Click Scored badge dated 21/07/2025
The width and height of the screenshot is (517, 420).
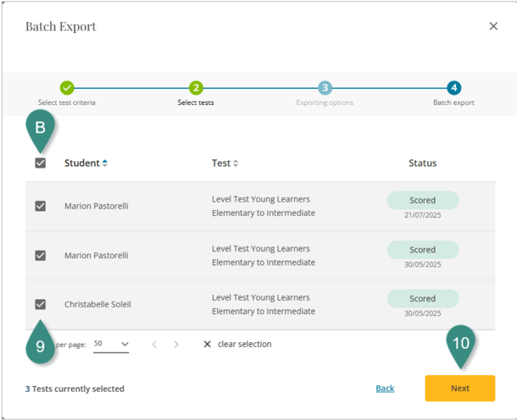pyautogui.click(x=422, y=201)
